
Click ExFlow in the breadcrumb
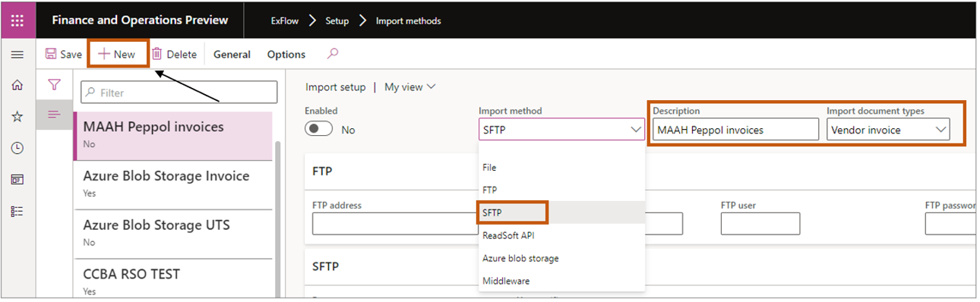coord(284,20)
